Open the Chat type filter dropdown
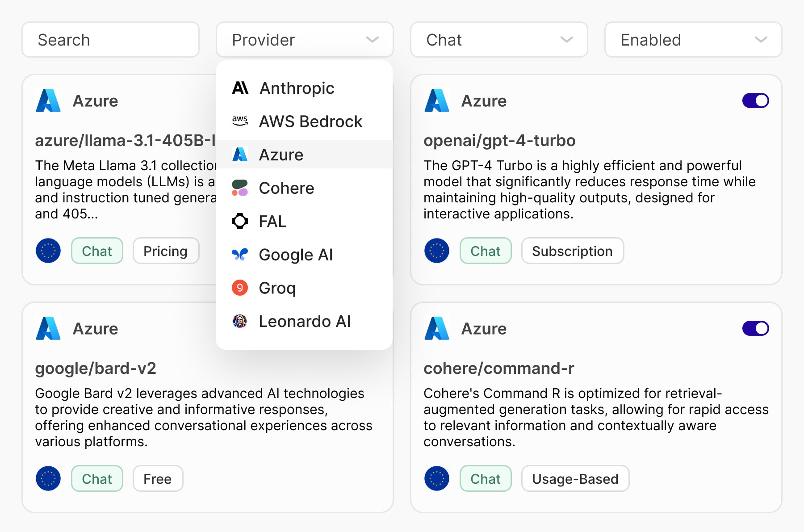This screenshot has height=532, width=804. [x=498, y=40]
